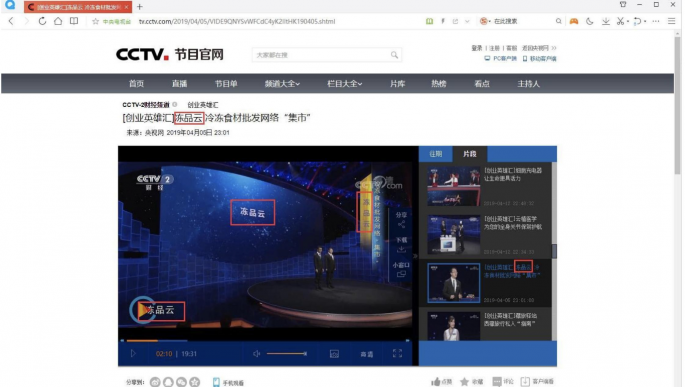Screen dimensions: 685x387
Task: Go to the browser home page icon
Action: [58, 21]
